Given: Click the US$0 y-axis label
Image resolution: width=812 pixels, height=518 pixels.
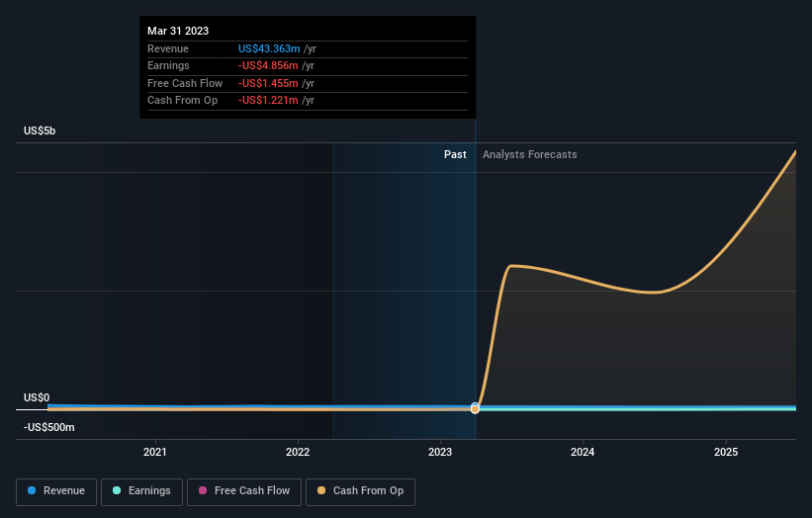Looking at the screenshot, I should pyautogui.click(x=37, y=397).
